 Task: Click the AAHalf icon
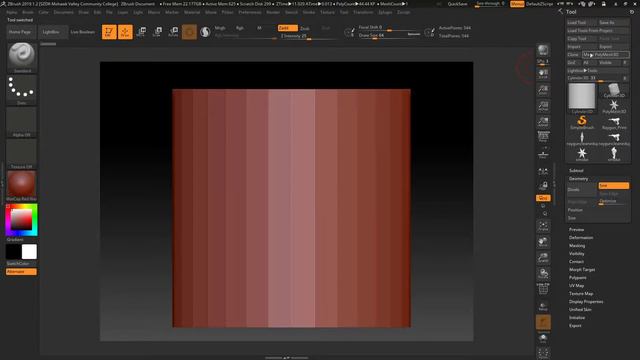tap(543, 122)
